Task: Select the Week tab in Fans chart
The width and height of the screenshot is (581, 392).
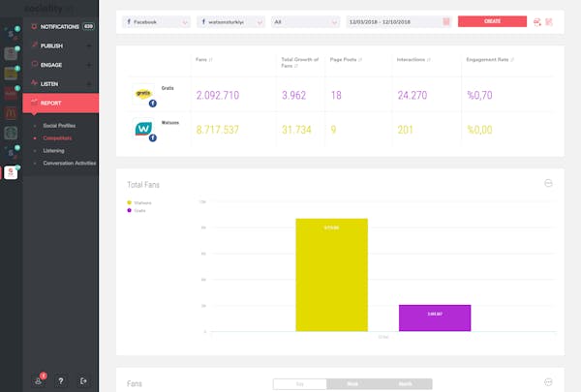Action: pos(352,384)
